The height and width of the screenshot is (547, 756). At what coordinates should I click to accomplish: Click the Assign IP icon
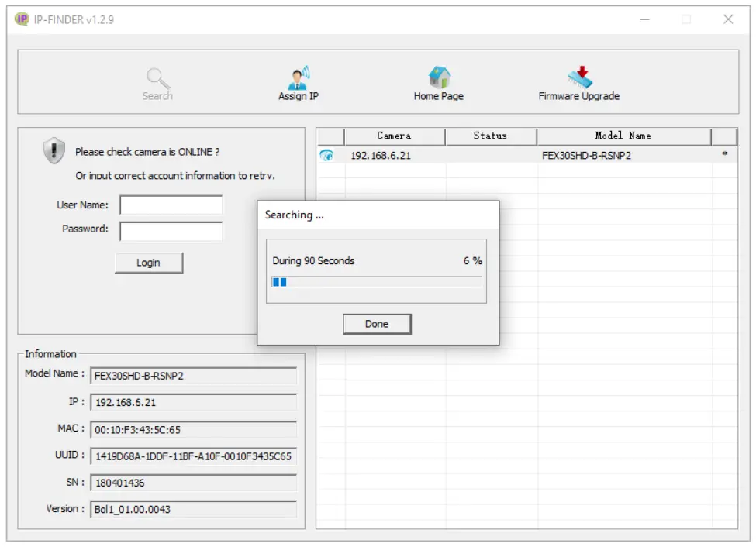(298, 78)
